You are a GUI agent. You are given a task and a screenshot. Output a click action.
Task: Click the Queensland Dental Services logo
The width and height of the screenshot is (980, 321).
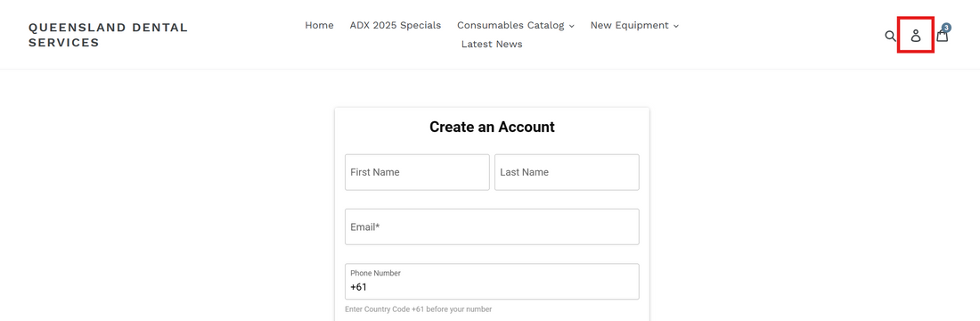[108, 35]
